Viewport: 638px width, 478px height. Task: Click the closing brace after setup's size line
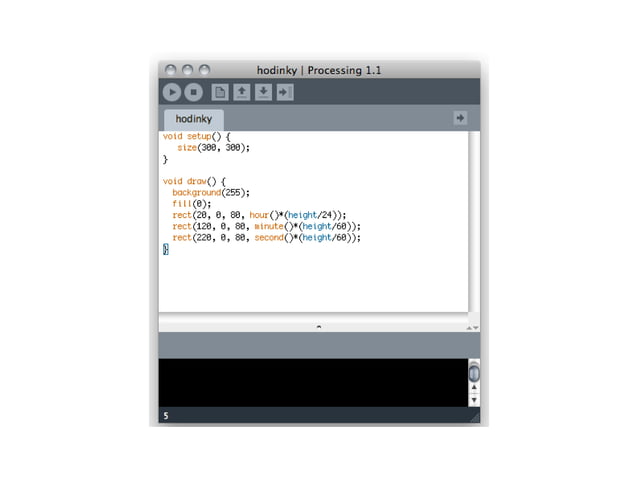(165, 159)
